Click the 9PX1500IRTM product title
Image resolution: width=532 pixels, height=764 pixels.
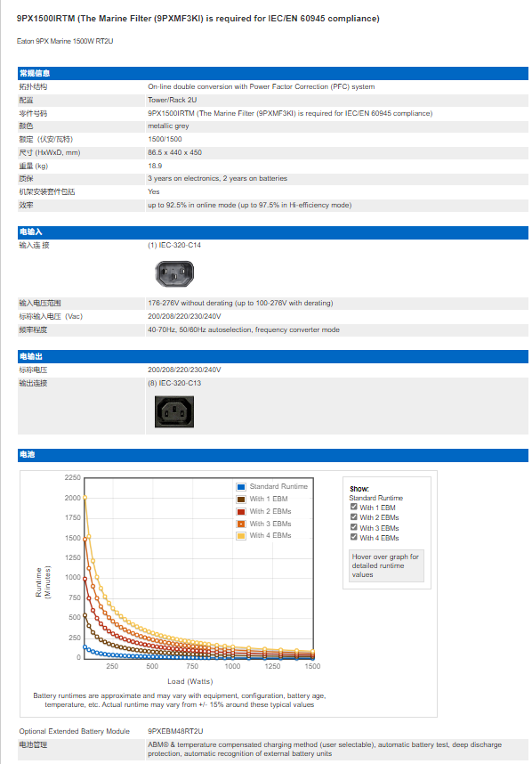(198, 19)
